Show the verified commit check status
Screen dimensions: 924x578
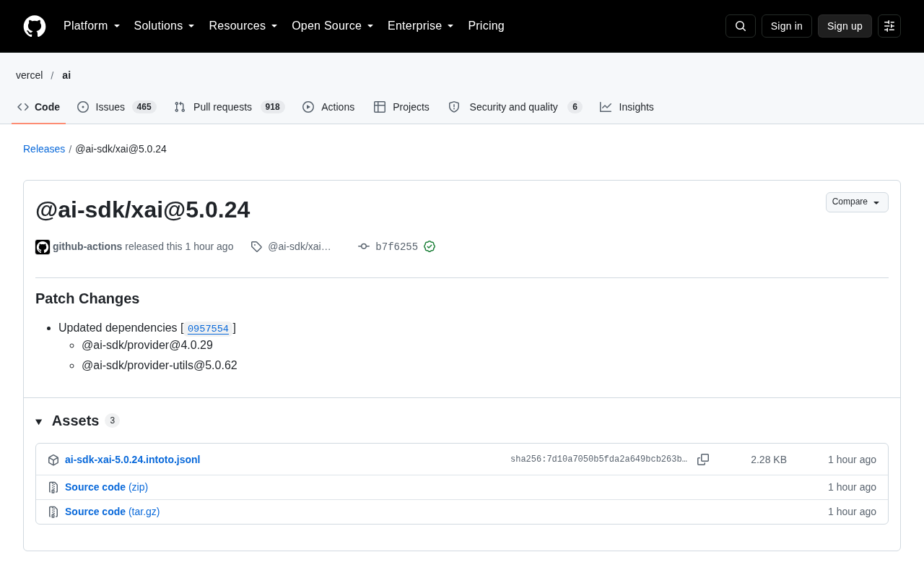430,246
